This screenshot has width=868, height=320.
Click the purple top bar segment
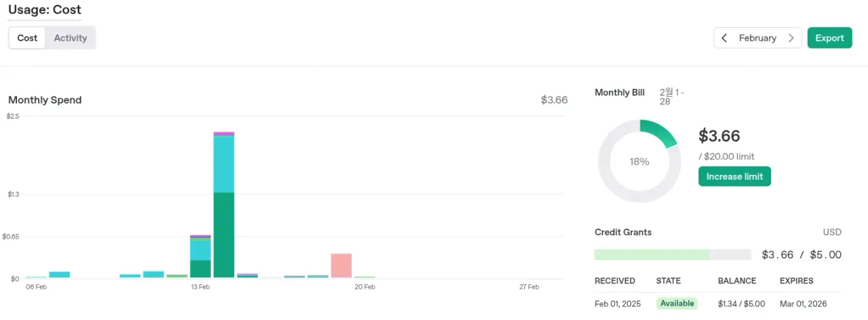[224, 134]
